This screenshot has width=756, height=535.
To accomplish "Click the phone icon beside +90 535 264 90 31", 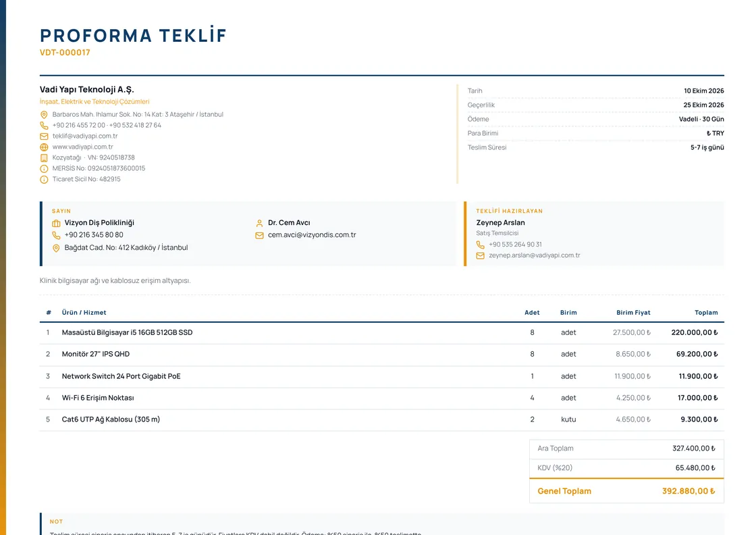I will pos(480,245).
